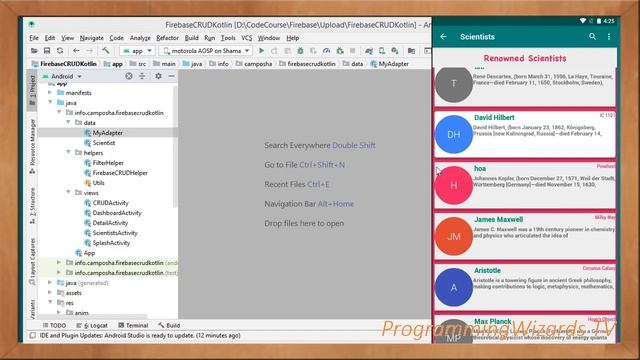640x360 pixels.
Task: Open the Tools menu
Action: click(x=228, y=38)
